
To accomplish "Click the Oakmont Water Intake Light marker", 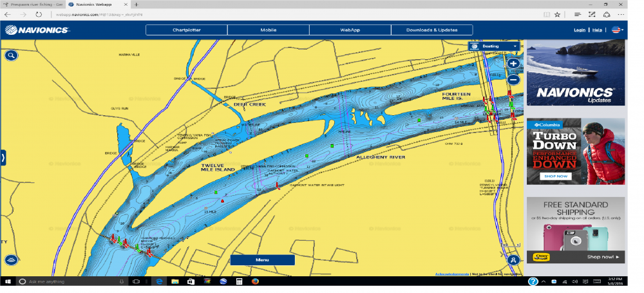I will pos(278,185).
